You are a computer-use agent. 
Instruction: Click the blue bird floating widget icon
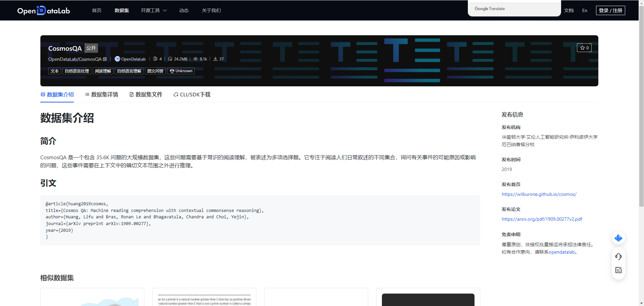(618, 238)
